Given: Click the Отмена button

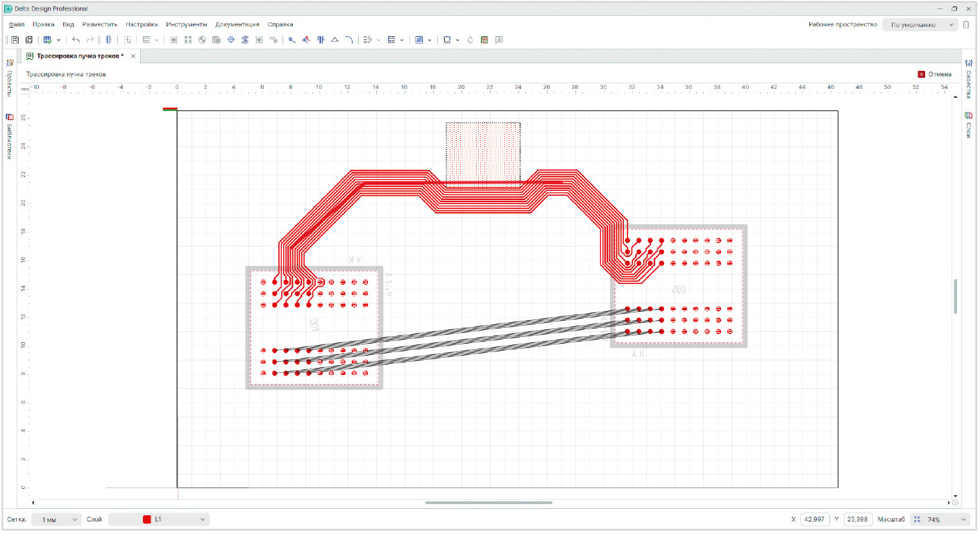Looking at the screenshot, I should tap(934, 74).
